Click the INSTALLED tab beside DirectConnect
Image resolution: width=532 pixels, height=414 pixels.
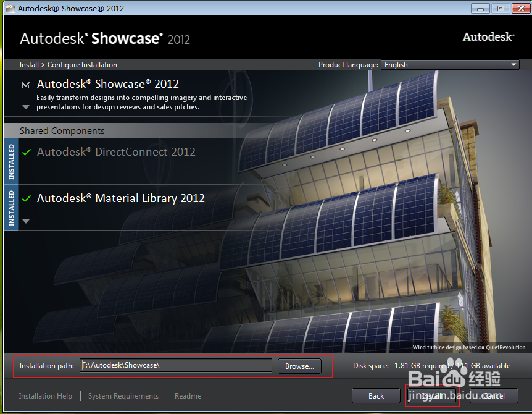[11, 161]
